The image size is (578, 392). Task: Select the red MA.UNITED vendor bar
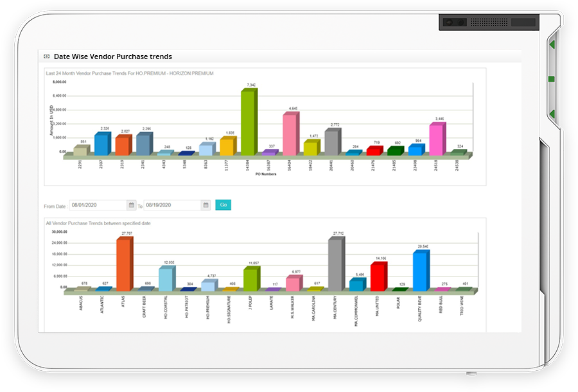pyautogui.click(x=378, y=277)
